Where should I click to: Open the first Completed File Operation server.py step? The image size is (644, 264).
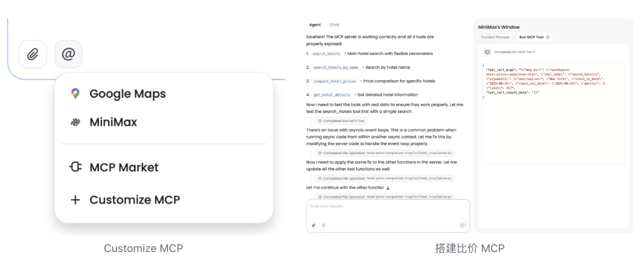[385, 153]
